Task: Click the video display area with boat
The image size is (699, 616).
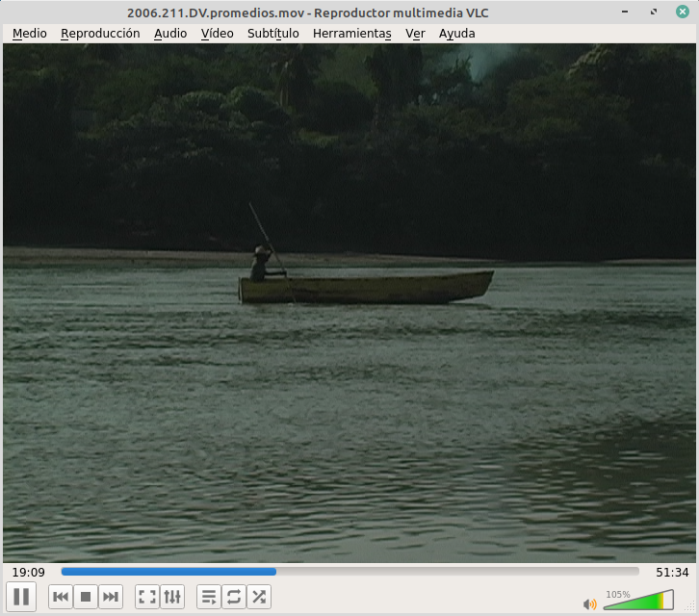Action: [349, 303]
